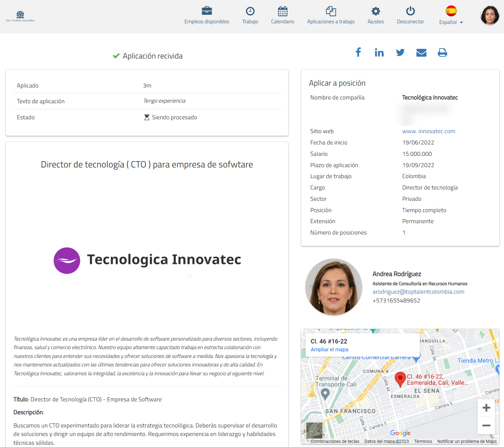Open the Calendario calendar icon
Screen dimensions: 504x447
[283, 11]
